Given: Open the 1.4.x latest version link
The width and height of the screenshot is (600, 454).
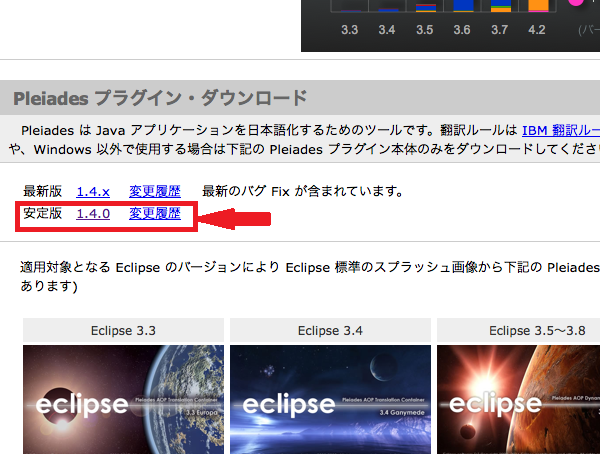Looking at the screenshot, I should (93, 191).
